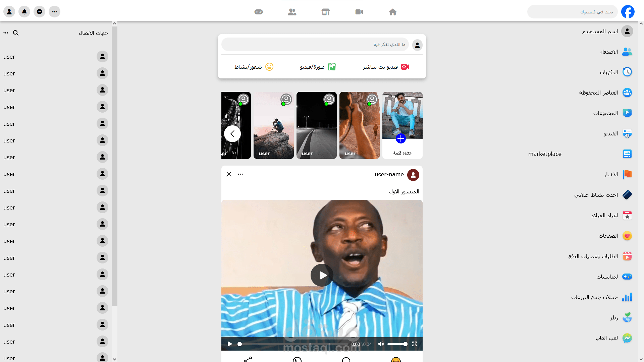The height and width of the screenshot is (362, 644).
Task: Open لعب العاب play games
Action: pos(613,338)
